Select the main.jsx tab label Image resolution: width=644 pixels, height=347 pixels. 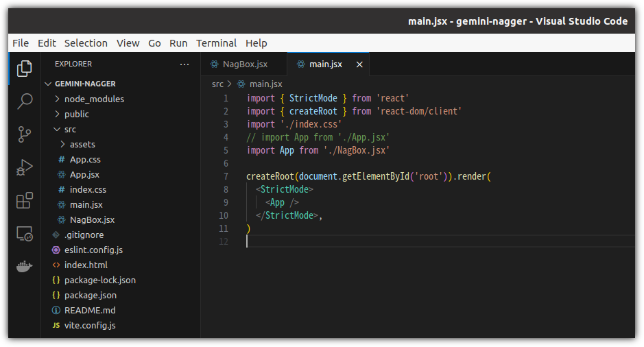326,64
